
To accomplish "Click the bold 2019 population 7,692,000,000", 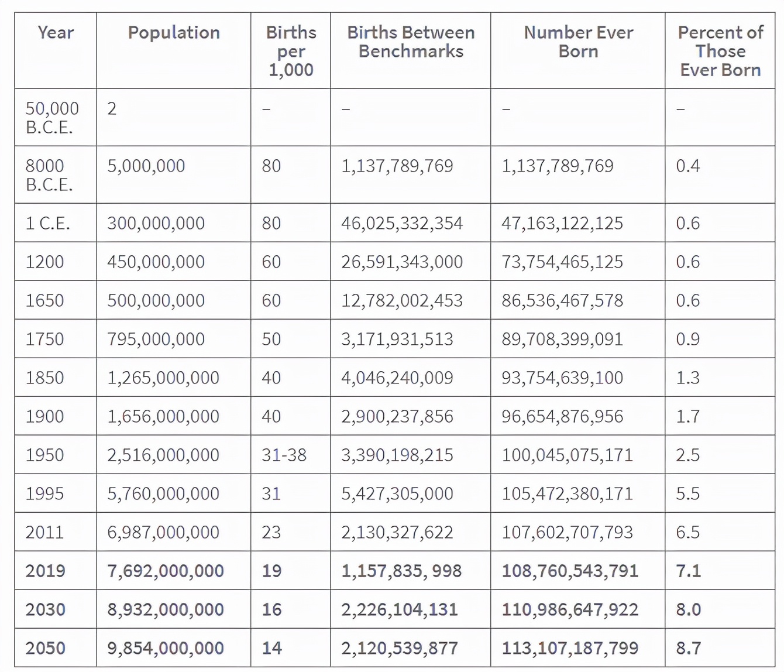I will (166, 571).
